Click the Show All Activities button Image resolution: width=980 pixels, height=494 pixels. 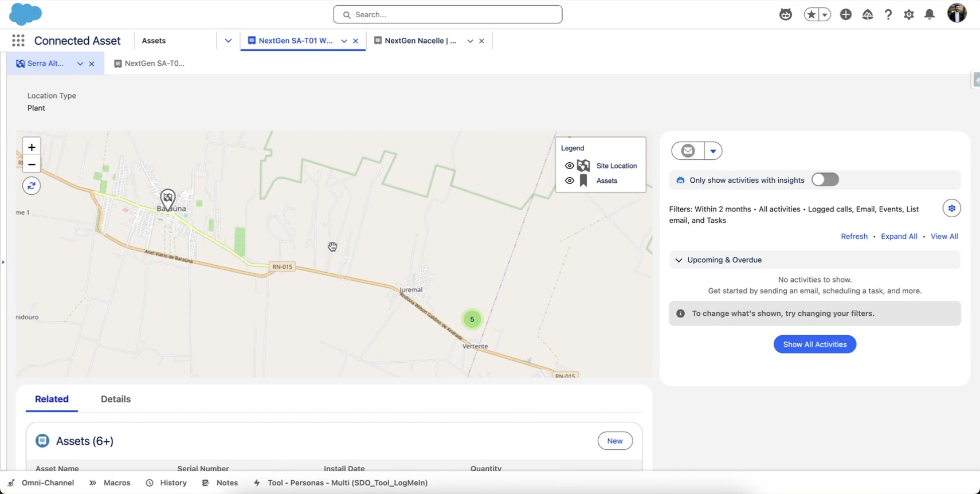(815, 344)
